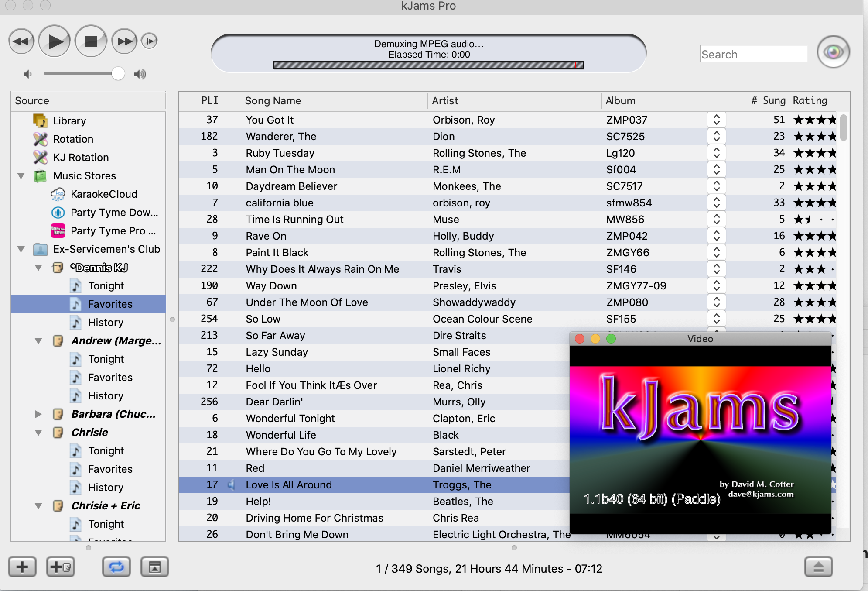Collapse the Chrisie + Eric folder
The height and width of the screenshot is (591, 868).
click(x=38, y=506)
